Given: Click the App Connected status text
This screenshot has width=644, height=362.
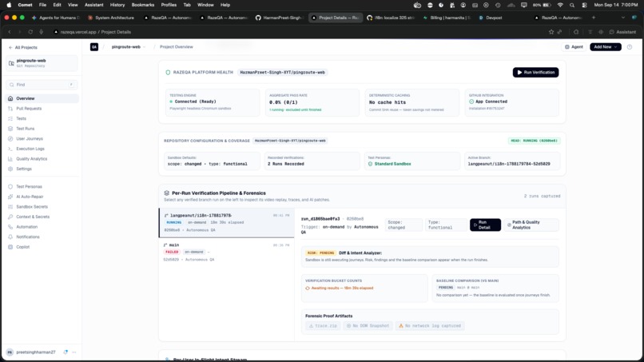Looking at the screenshot, I should (x=491, y=101).
